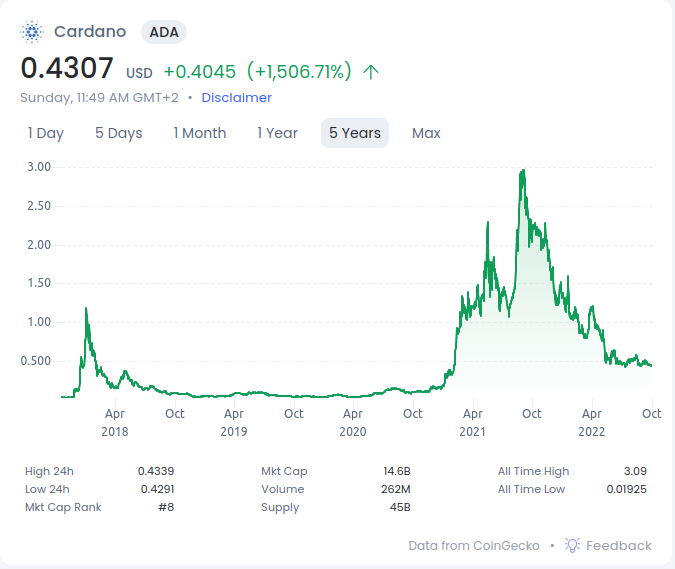675x569 pixels.
Task: Click the All Time High value 3.09
Action: 635,471
